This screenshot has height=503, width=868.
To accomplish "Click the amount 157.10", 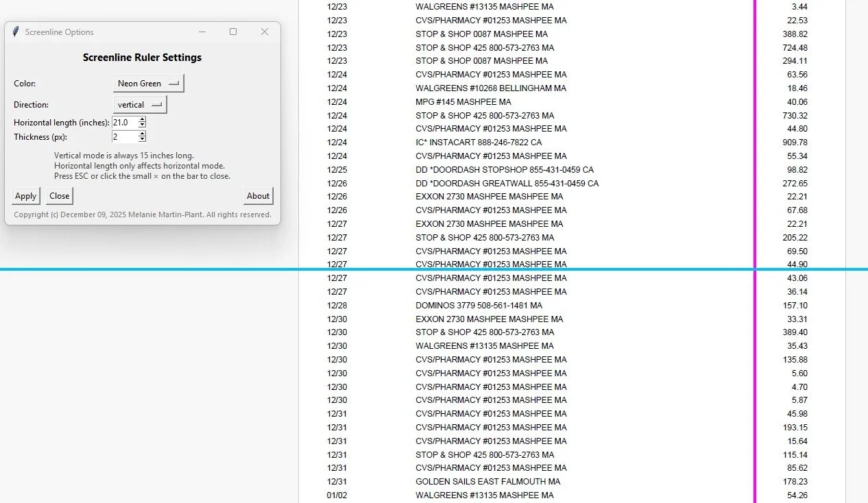I will point(795,305).
